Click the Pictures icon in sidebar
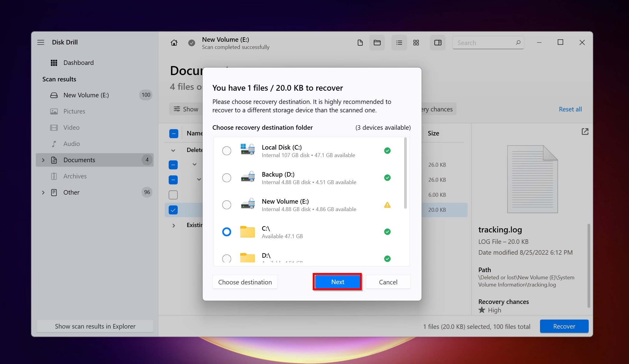Screen dimensions: 629x364 tap(54, 111)
